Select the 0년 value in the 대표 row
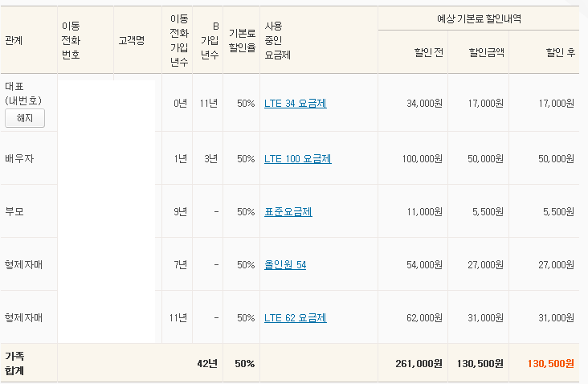Viewport: 588px width, 384px height. pyautogui.click(x=181, y=103)
